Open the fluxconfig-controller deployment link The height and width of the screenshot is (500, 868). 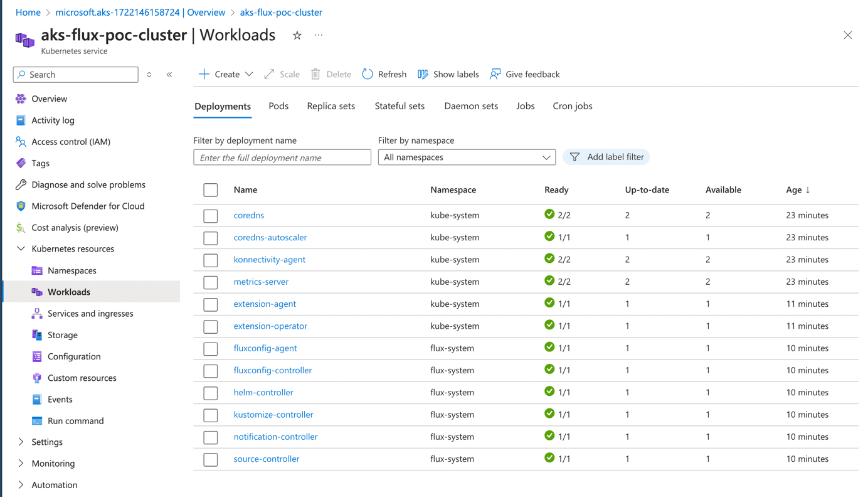[273, 370]
